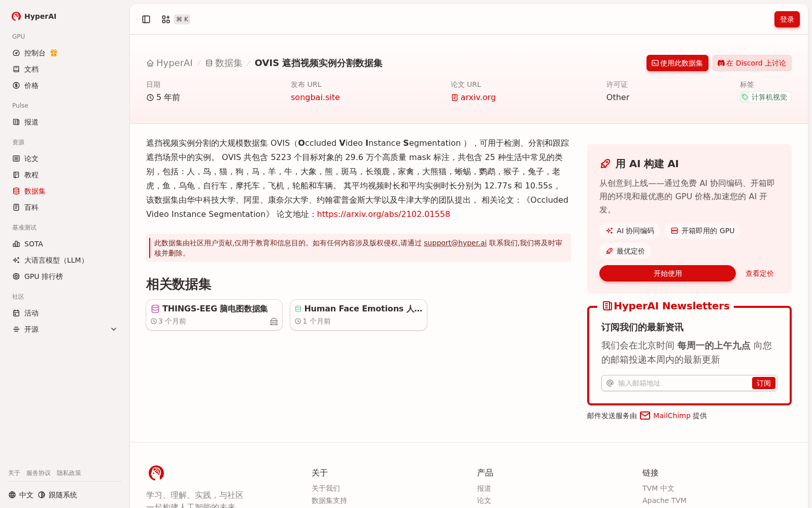
Task: Click the SOTA chart icon
Action: pos(16,244)
